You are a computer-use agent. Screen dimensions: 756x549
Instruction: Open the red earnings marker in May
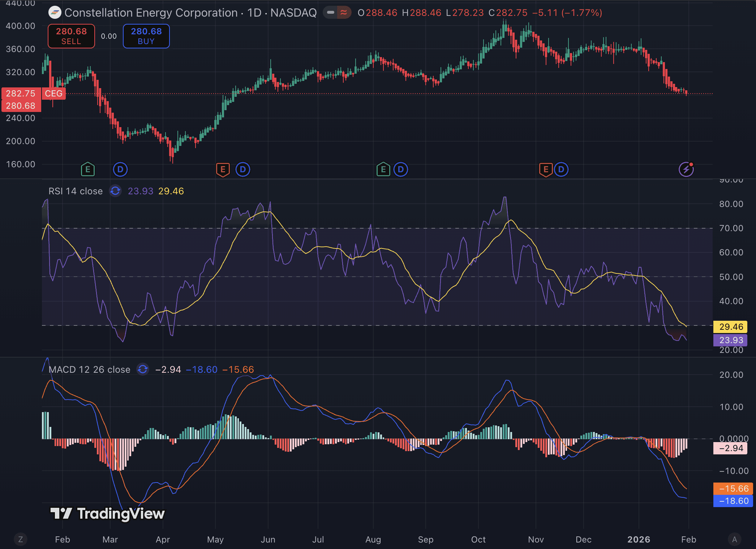pyautogui.click(x=223, y=169)
